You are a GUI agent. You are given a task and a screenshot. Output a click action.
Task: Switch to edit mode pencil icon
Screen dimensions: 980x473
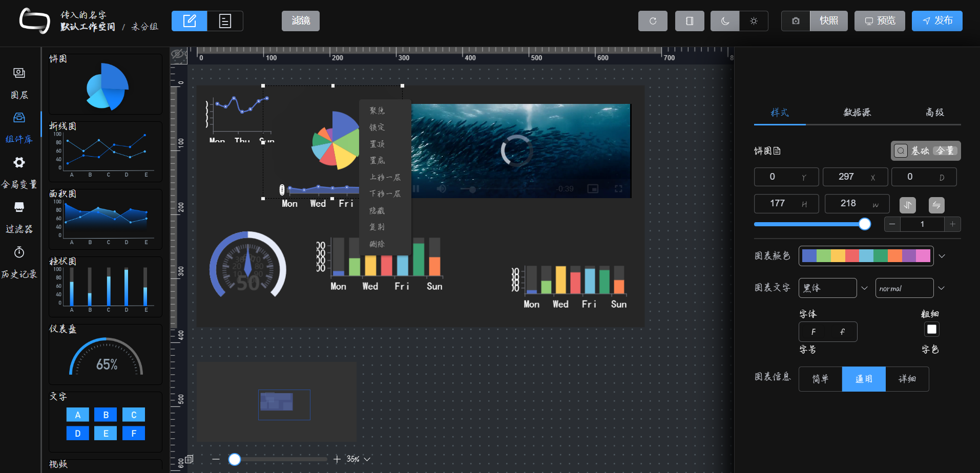(x=190, y=21)
